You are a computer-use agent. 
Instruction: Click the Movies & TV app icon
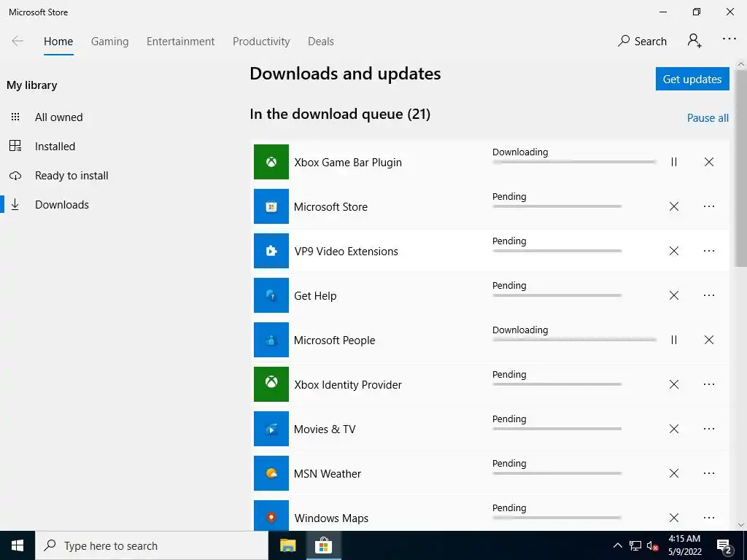(271, 429)
